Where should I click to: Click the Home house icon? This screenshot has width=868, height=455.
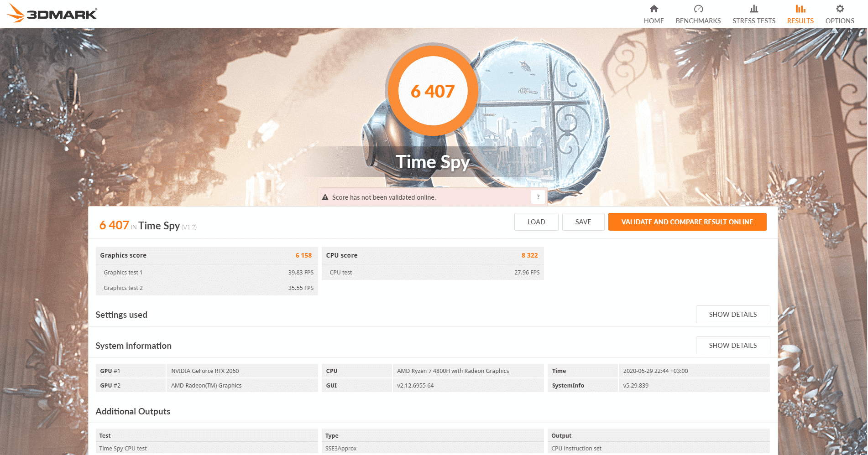[654, 9]
